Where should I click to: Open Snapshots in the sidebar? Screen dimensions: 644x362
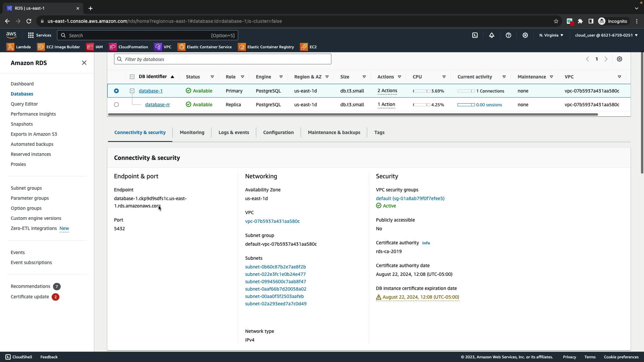coord(22,124)
